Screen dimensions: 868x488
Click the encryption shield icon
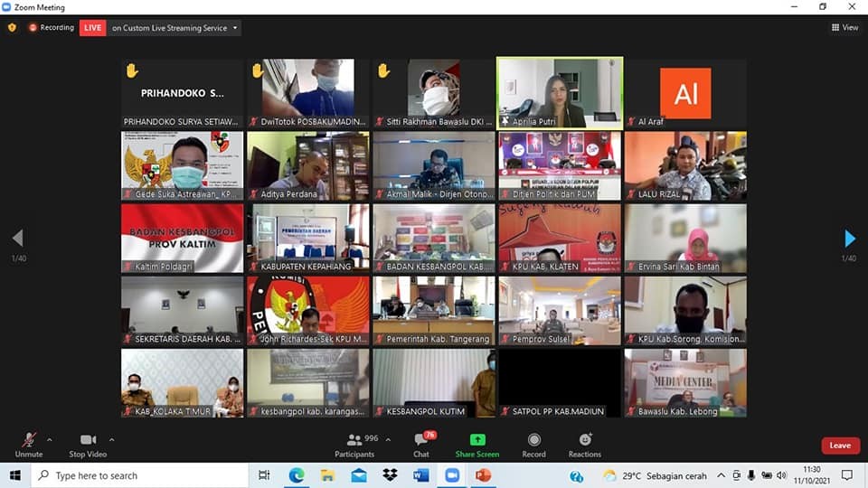[x=12, y=28]
